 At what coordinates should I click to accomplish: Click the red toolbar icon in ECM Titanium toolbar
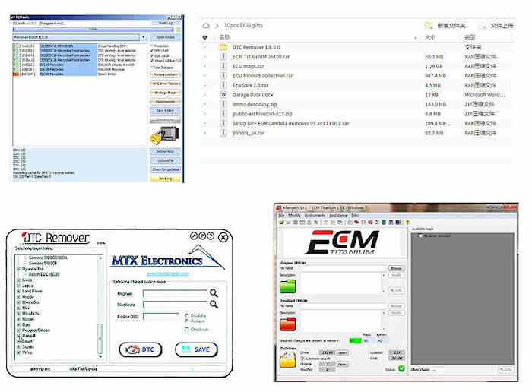tap(356, 223)
